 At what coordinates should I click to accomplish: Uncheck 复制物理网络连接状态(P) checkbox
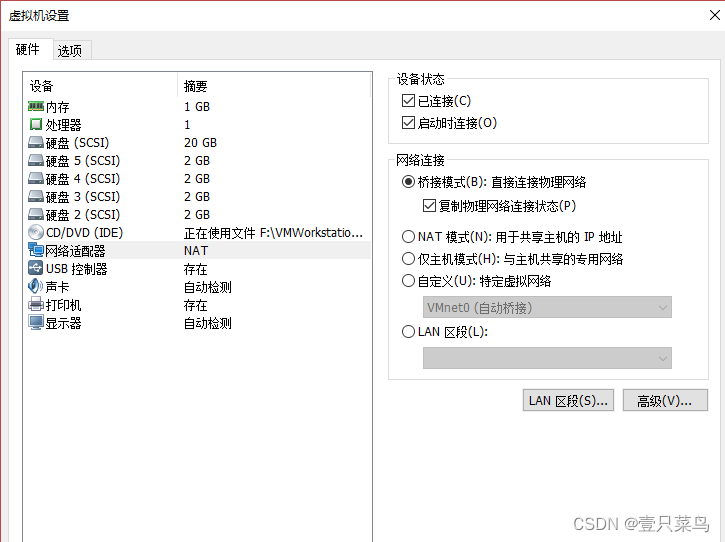pos(430,206)
